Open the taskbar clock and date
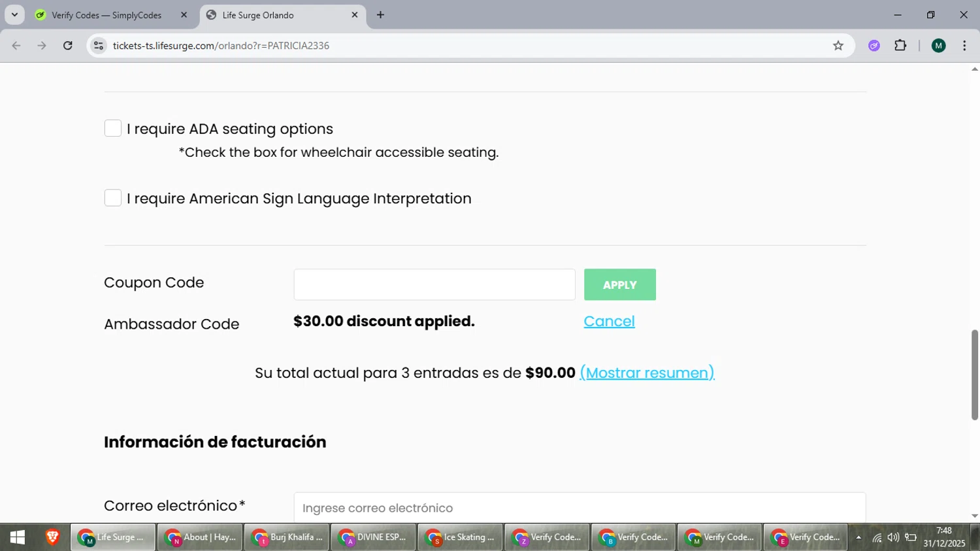The image size is (980, 551). 944,537
